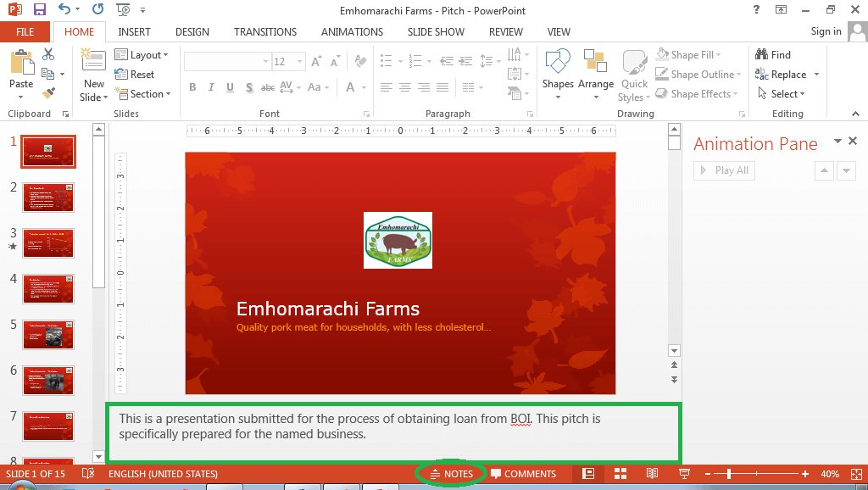
Task: Align text left in the Paragraph group
Action: click(387, 87)
